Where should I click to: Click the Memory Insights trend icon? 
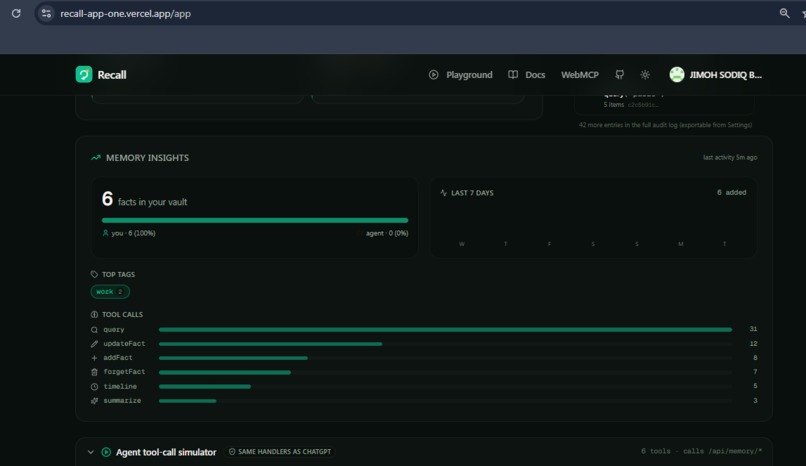coord(96,158)
